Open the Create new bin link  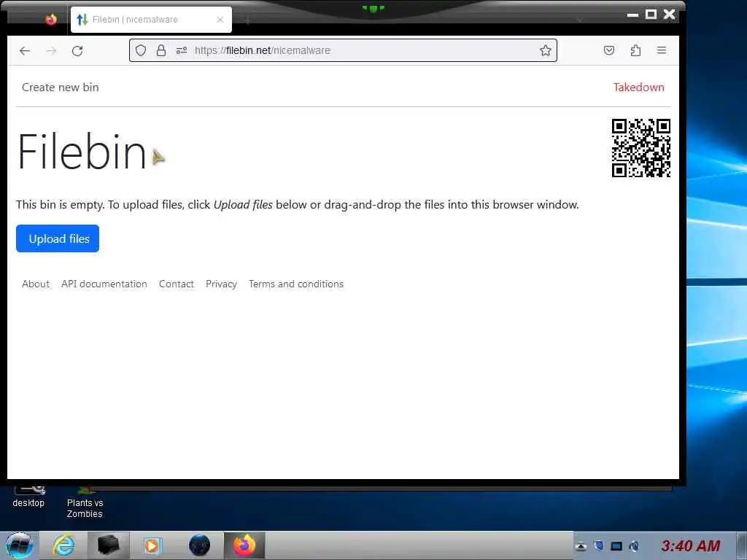tap(60, 87)
